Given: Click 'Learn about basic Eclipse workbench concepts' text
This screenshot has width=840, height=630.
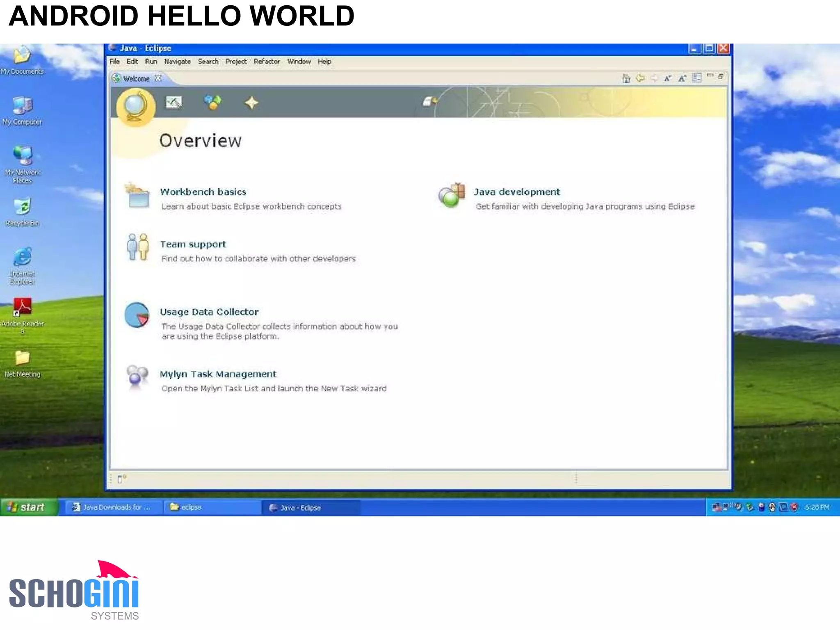Looking at the screenshot, I should click(x=251, y=206).
